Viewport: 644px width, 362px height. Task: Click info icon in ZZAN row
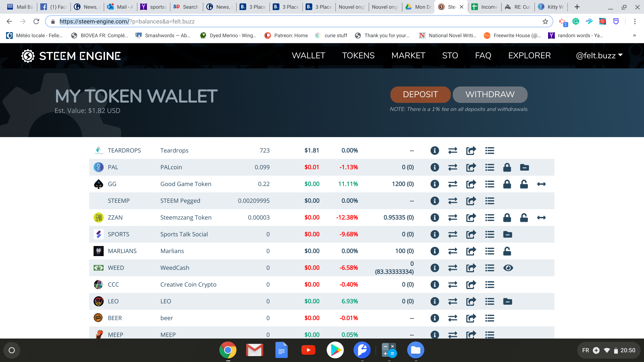(435, 218)
